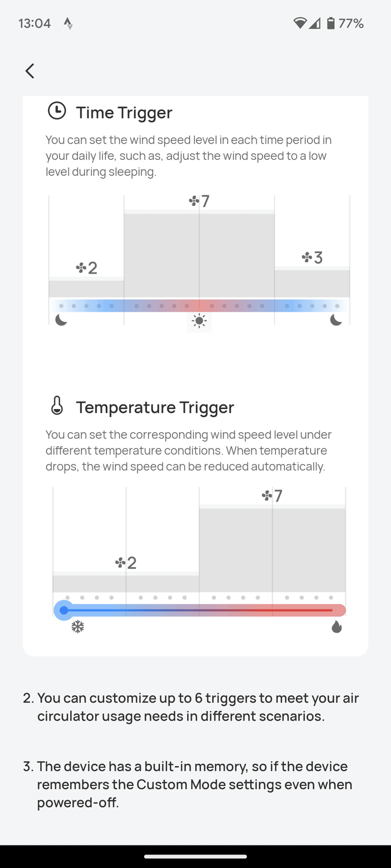
Task: Tap the red end of temperature slider
Action: click(338, 610)
